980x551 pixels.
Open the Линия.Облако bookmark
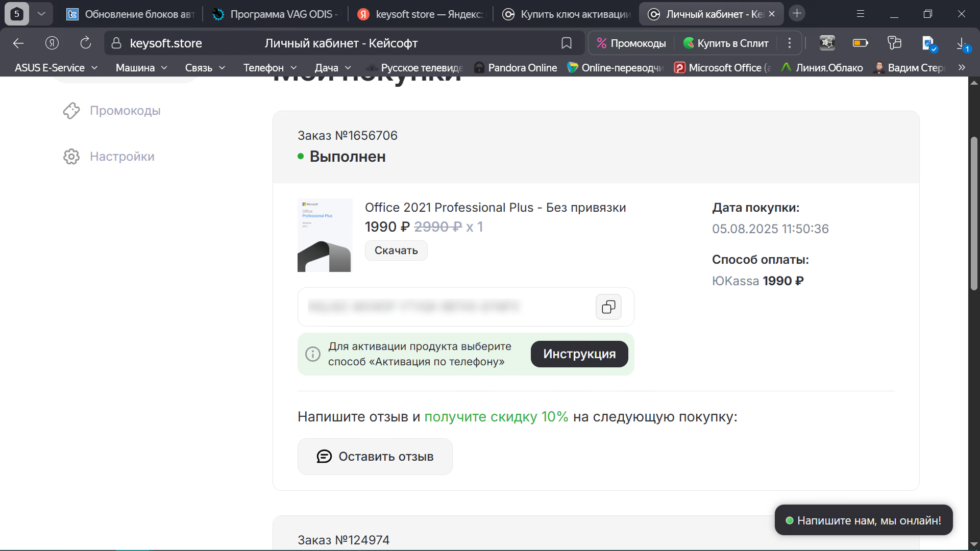click(822, 68)
